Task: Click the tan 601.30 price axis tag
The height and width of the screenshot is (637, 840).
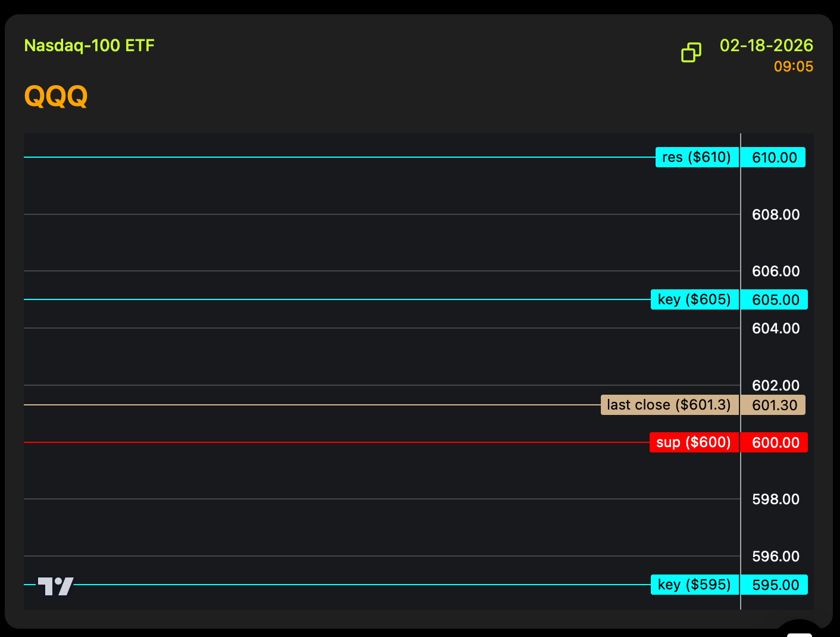Action: click(x=774, y=405)
